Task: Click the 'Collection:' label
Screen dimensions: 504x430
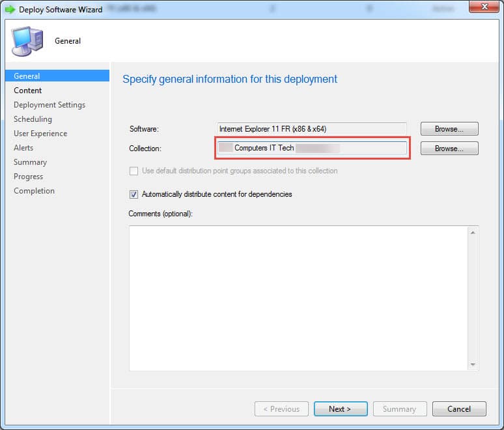Action: 145,149
